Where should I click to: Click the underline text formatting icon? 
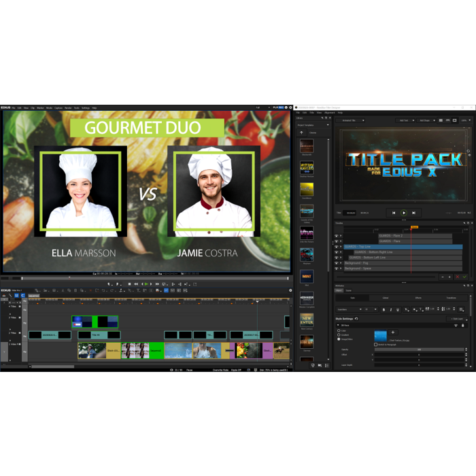398,309
